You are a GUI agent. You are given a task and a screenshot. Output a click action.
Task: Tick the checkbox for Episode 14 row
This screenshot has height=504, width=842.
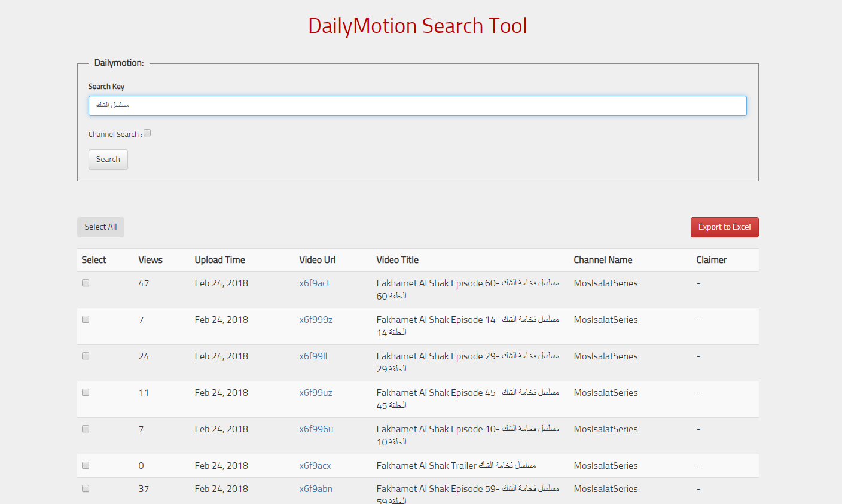86,319
